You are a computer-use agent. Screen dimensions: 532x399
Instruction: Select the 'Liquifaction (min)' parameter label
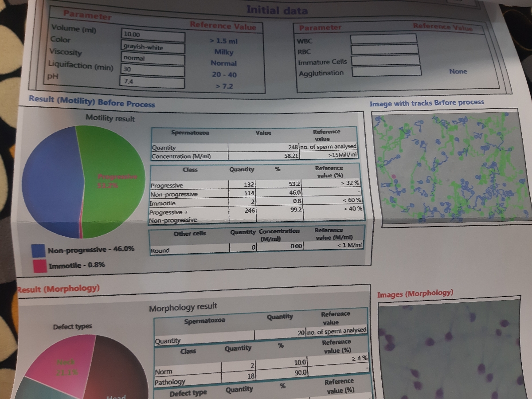pyautogui.click(x=81, y=66)
